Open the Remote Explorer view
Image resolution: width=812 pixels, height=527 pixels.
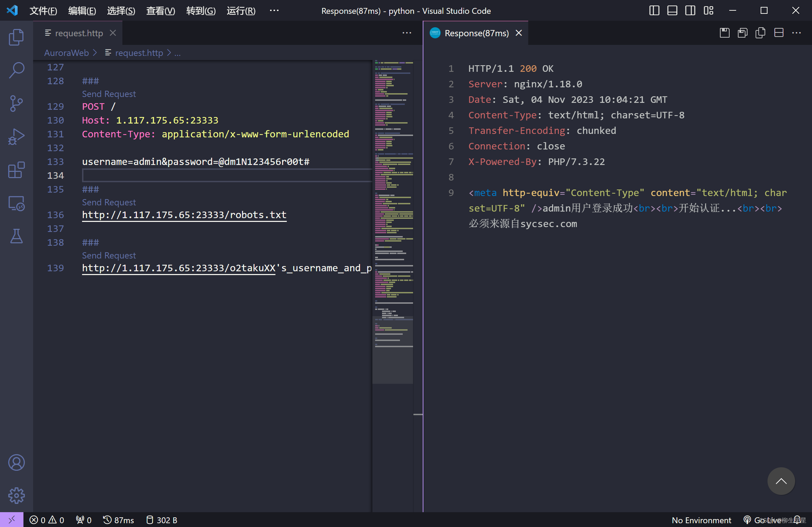[16, 203]
